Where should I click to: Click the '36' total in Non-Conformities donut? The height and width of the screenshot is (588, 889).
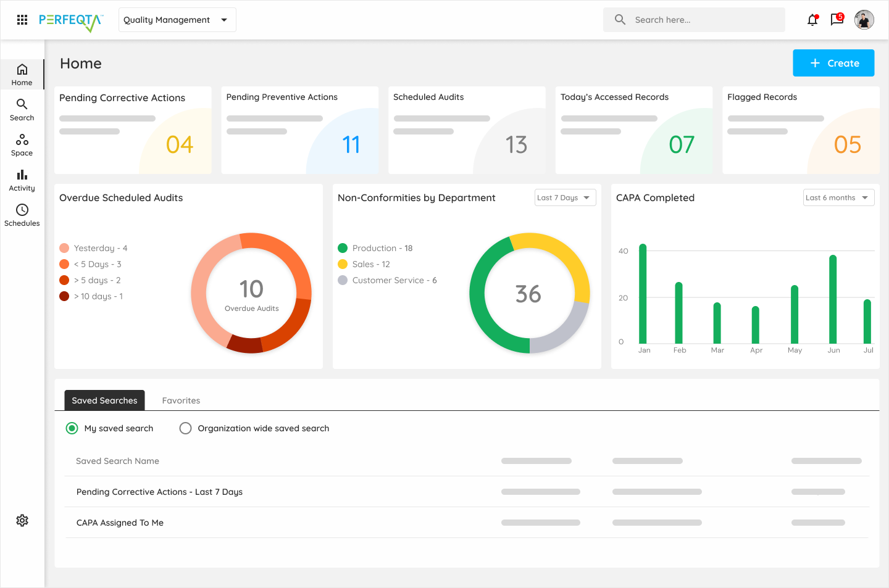[x=528, y=294]
